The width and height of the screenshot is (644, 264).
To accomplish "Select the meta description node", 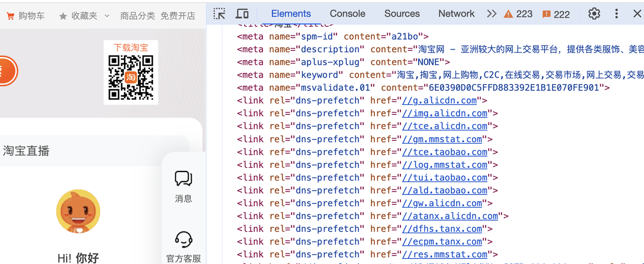I will 440,49.
